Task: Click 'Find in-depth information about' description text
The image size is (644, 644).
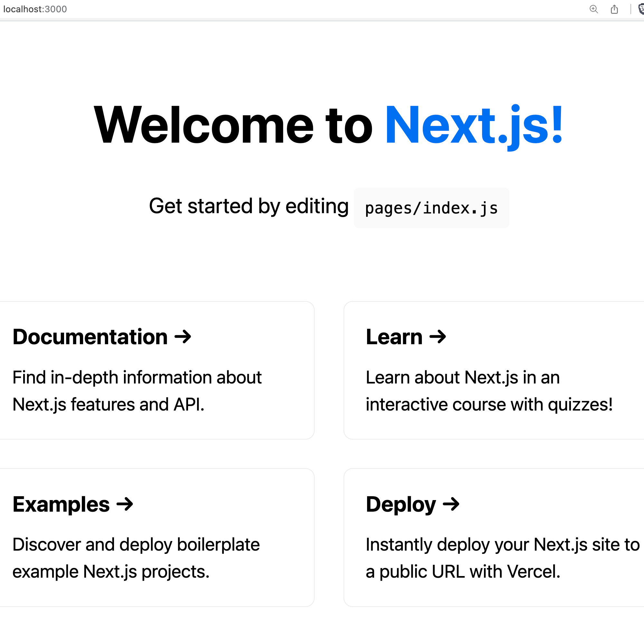Action: click(x=137, y=377)
